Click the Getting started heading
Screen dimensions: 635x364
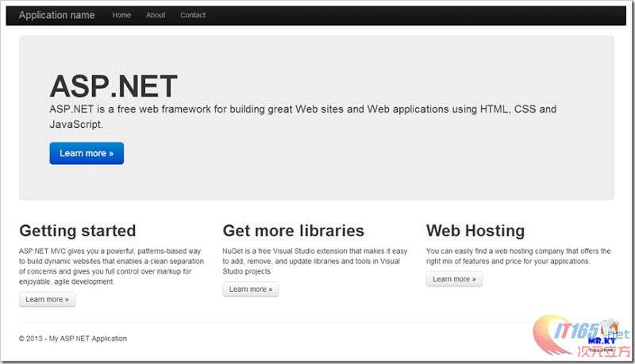point(77,231)
